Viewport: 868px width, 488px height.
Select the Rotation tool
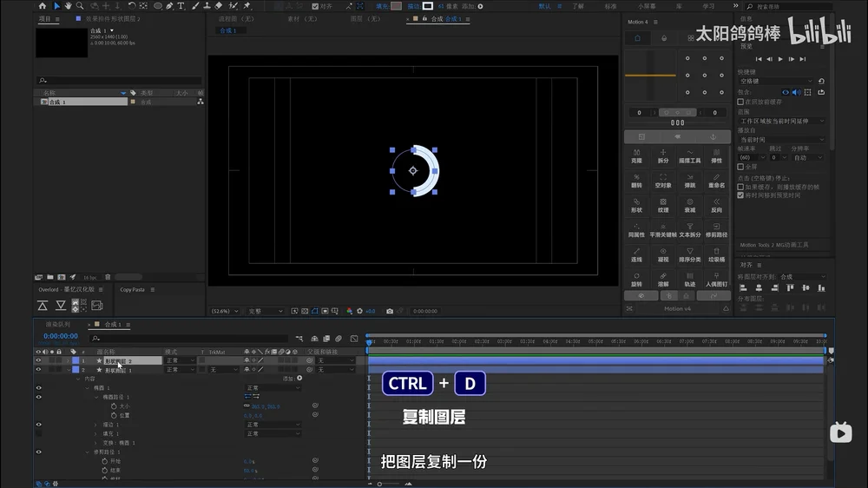[132, 6]
